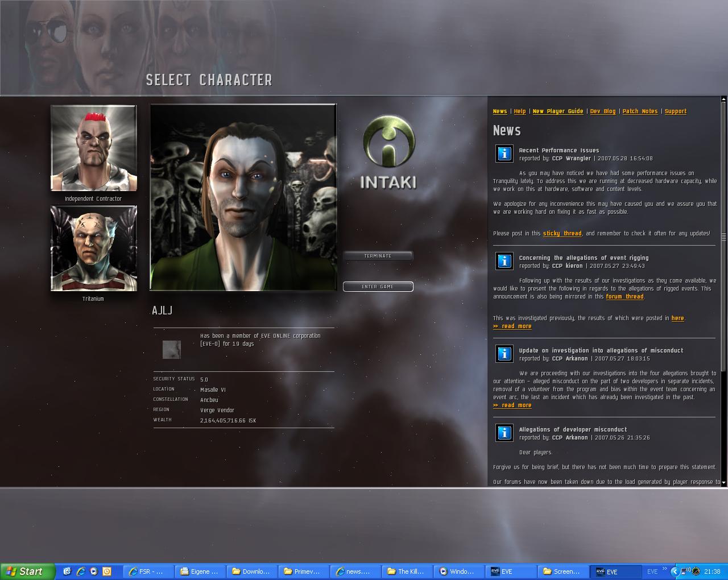Switch to the news browser taskbar window
Viewport: 728px width, 580px height.
point(357,571)
